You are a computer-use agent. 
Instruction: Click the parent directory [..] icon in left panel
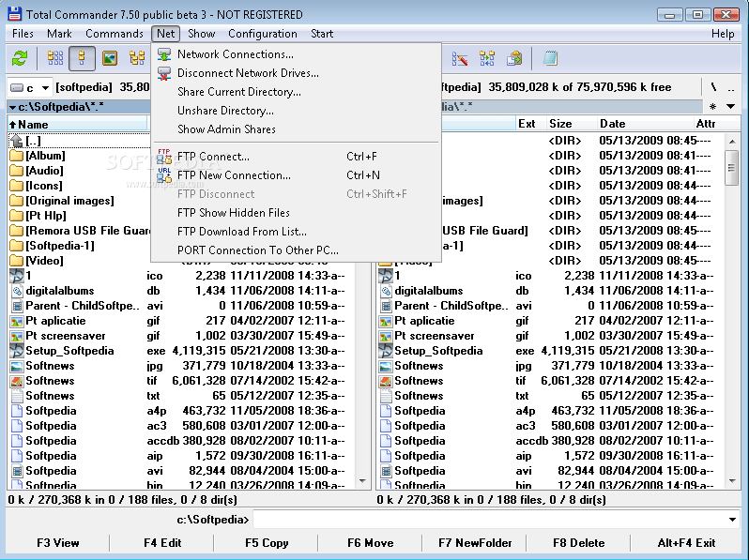click(17, 141)
